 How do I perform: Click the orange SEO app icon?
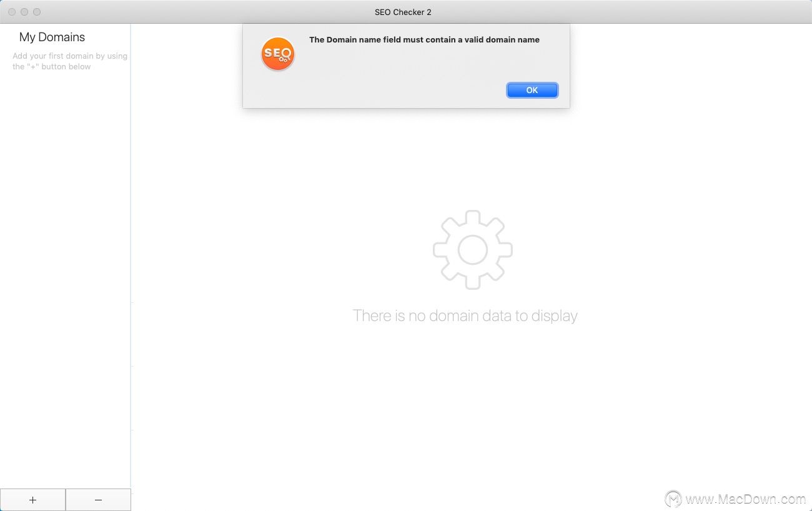[278, 54]
